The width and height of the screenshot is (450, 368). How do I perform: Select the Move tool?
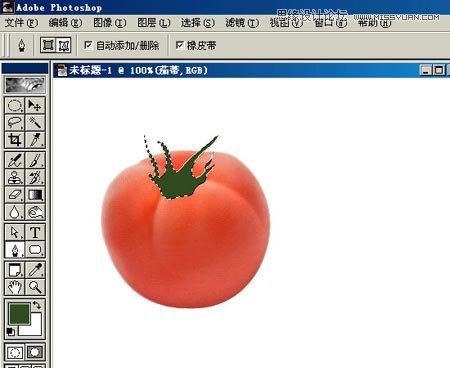pyautogui.click(x=35, y=105)
